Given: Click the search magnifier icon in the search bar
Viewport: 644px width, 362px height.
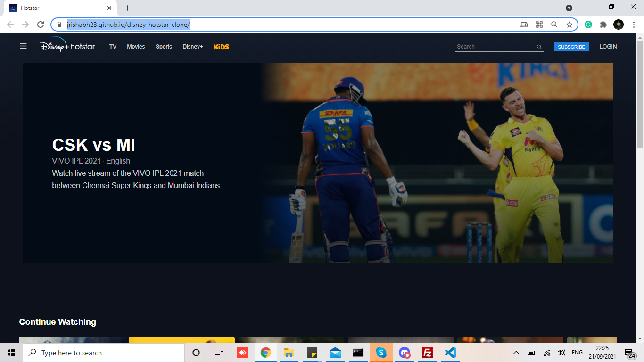Looking at the screenshot, I should (x=539, y=46).
